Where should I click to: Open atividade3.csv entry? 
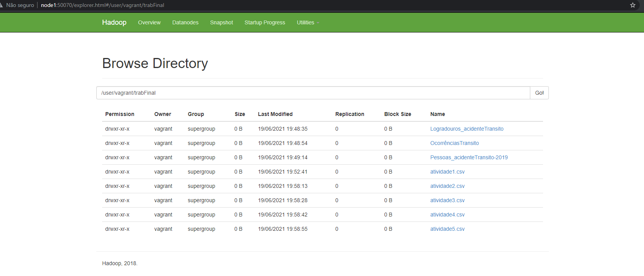coord(447,200)
